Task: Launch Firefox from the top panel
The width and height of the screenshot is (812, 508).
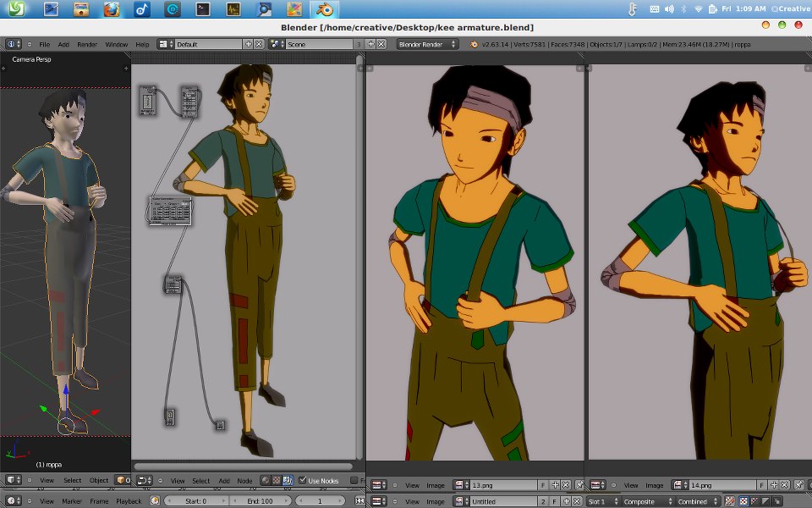Action: point(112,8)
